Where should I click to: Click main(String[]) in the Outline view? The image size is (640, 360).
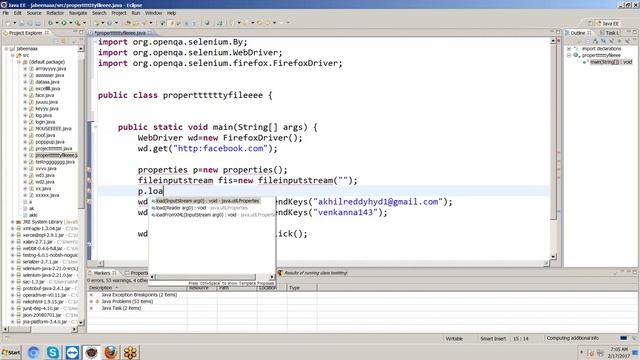click(x=611, y=62)
